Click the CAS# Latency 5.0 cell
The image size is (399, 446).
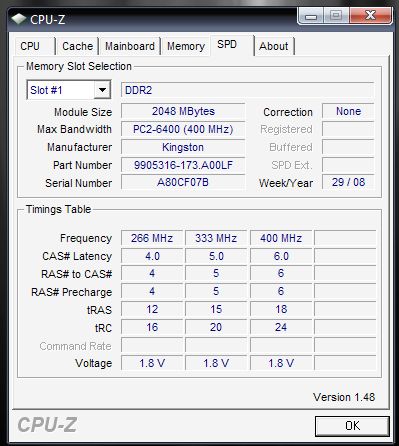pyautogui.click(x=216, y=256)
